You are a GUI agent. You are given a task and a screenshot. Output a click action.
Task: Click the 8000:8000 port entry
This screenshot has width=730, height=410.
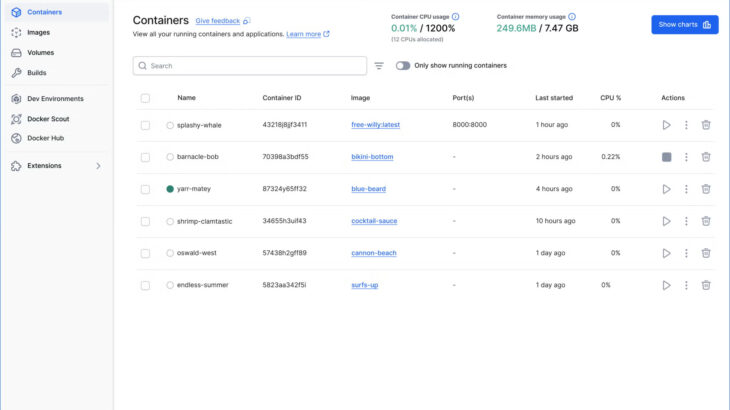pyautogui.click(x=469, y=125)
